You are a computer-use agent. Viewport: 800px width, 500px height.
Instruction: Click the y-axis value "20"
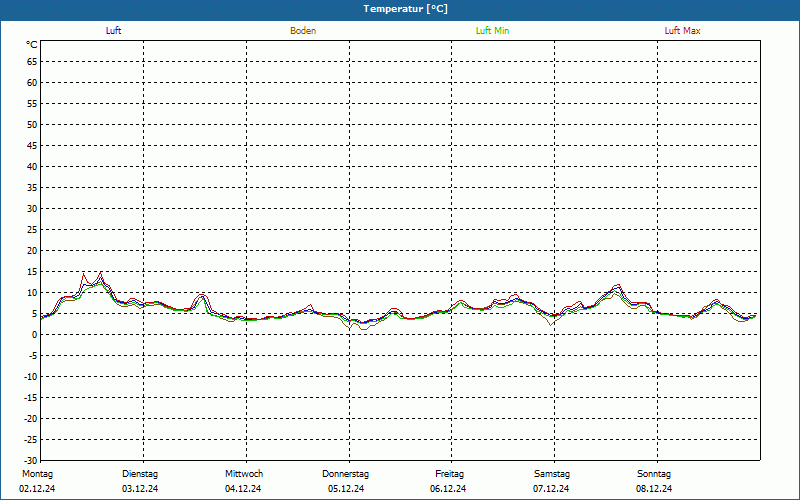[32, 251]
